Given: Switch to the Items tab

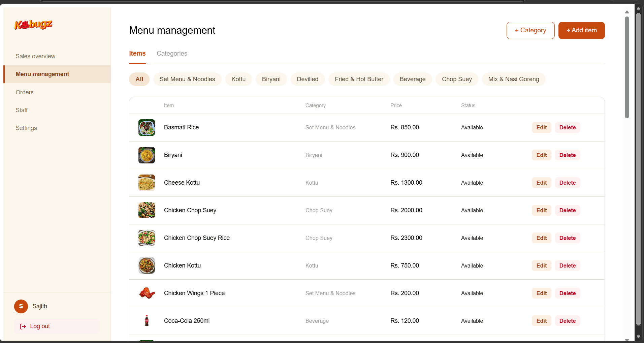Looking at the screenshot, I should tap(137, 54).
